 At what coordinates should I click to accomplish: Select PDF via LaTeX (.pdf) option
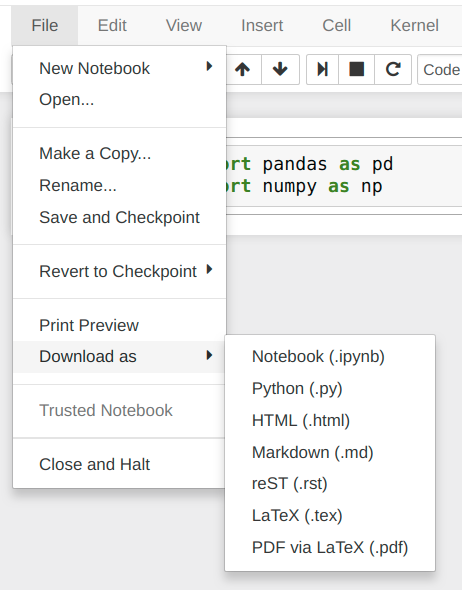(x=330, y=547)
